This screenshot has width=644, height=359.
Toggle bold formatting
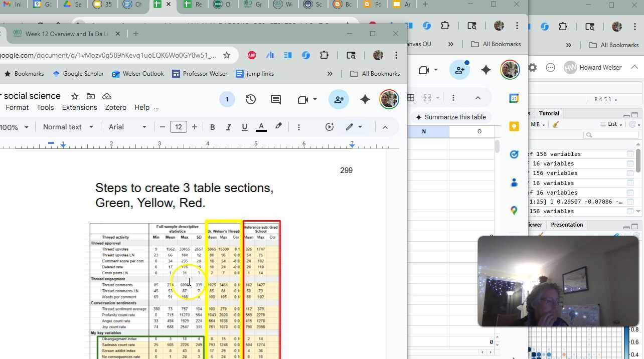212,127
